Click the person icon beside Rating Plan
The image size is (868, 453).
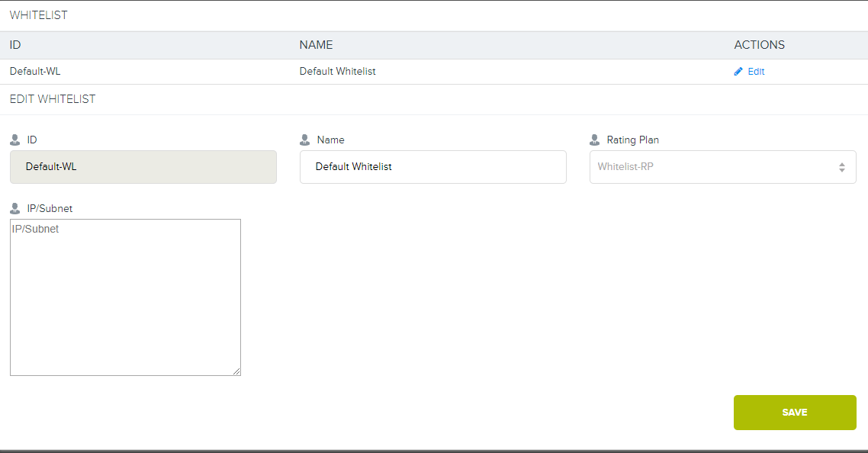click(x=595, y=140)
